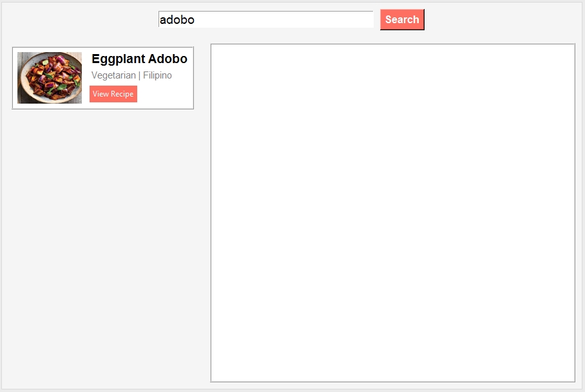585x392 pixels.
Task: Click the separator between Vegetarian and Filipino
Action: click(x=140, y=75)
